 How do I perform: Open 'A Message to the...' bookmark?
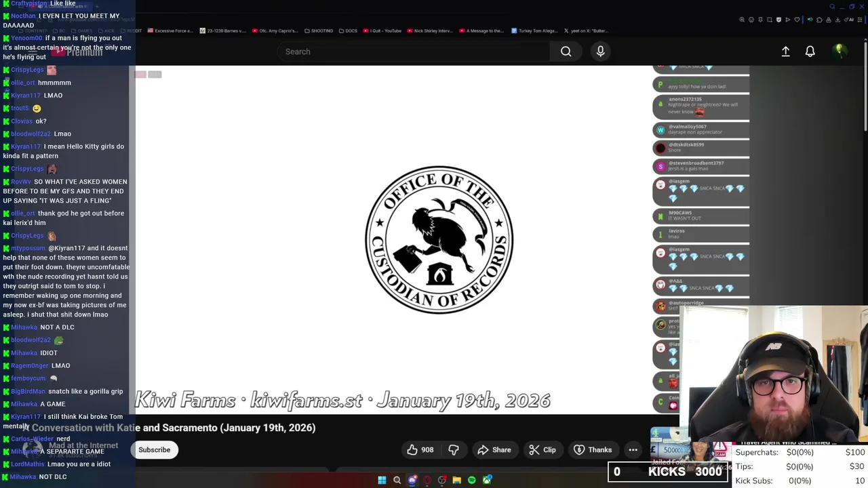click(481, 30)
